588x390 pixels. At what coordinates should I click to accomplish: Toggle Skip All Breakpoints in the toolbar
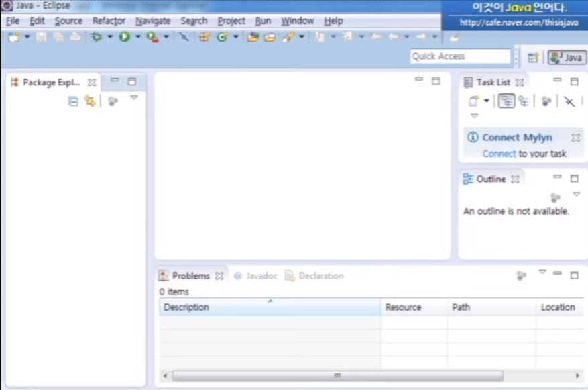184,37
